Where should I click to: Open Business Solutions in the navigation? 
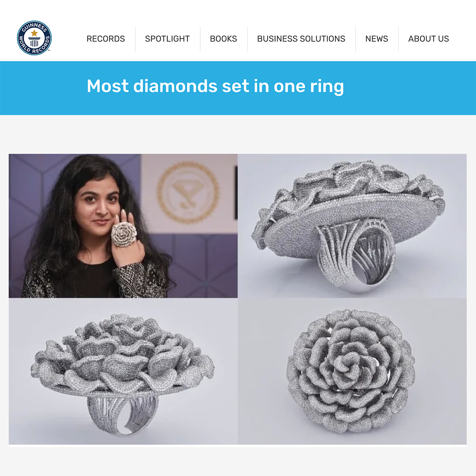[301, 39]
